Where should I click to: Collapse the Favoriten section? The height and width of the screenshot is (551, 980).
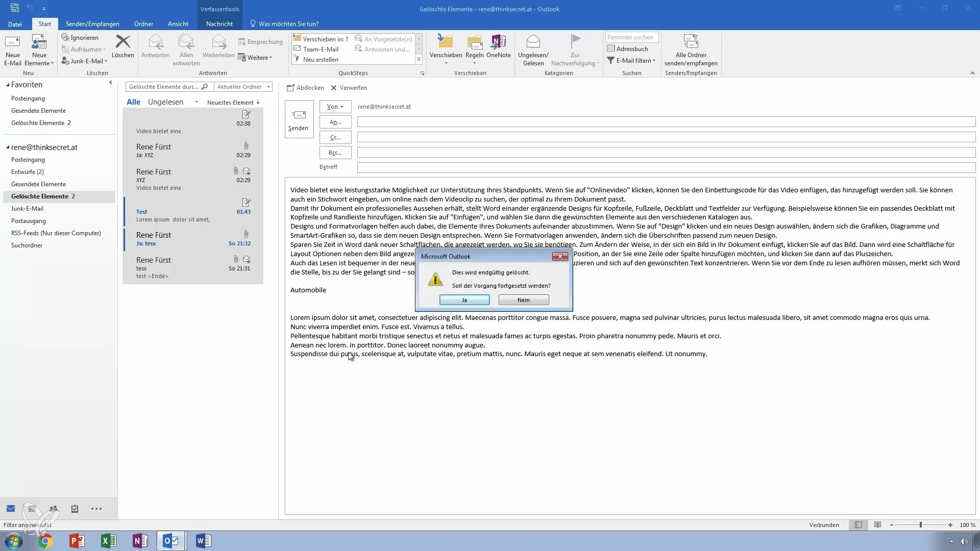coord(8,85)
